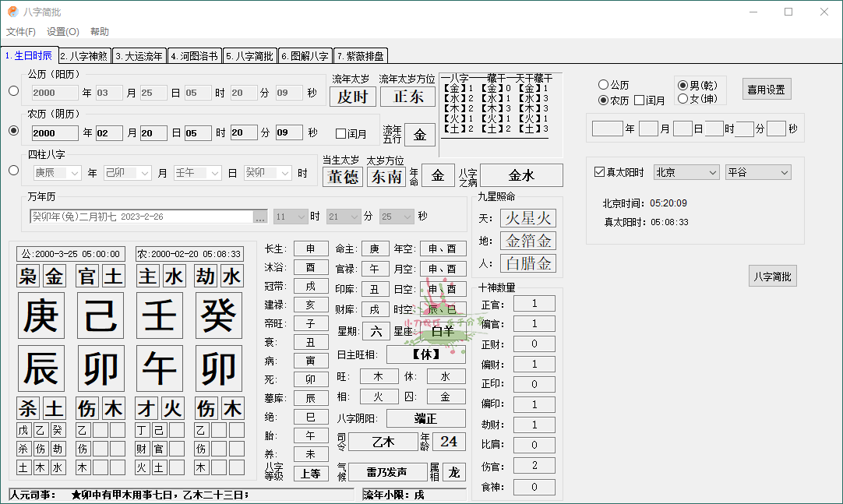Expand the 平谷 district dropdown
Image resolution: width=843 pixels, height=504 pixels.
[x=757, y=172]
